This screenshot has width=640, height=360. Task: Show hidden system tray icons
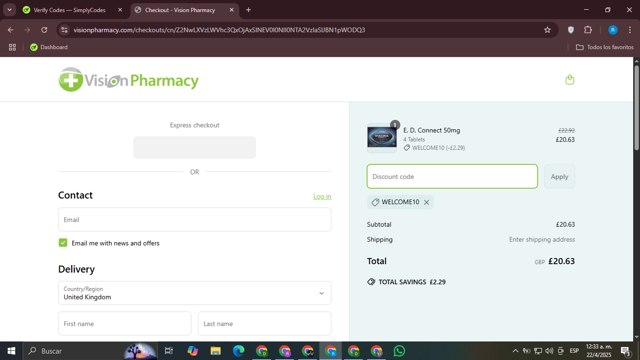pyautogui.click(x=515, y=351)
